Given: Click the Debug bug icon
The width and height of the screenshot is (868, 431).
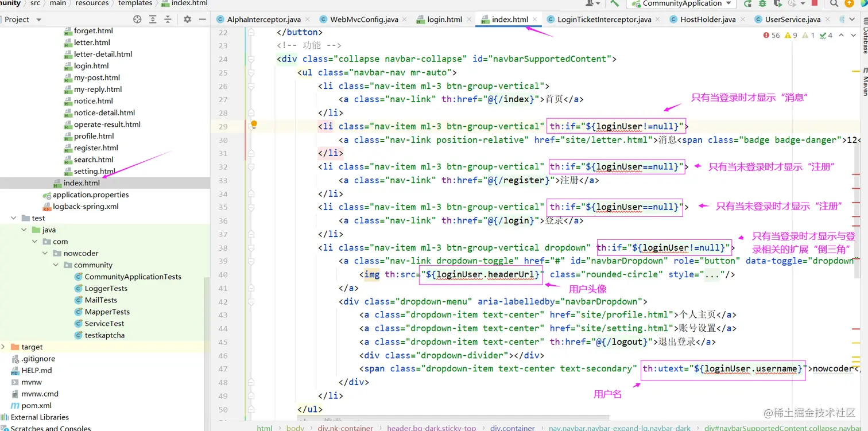Looking at the screenshot, I should 761,3.
